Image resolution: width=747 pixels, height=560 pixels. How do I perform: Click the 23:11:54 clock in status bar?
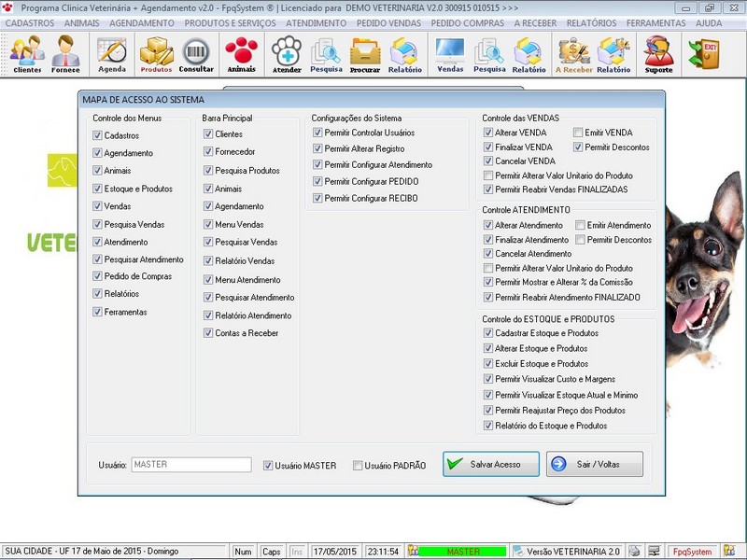click(x=383, y=552)
